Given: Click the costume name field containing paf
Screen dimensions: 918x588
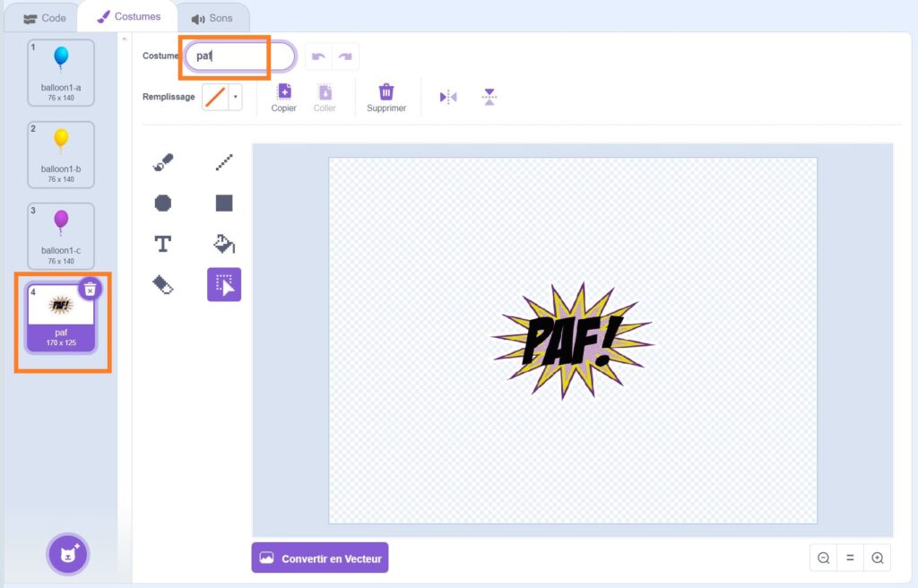Looking at the screenshot, I should coord(240,56).
